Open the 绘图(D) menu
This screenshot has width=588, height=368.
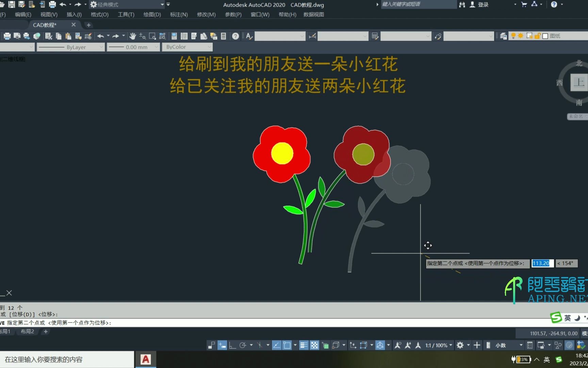[x=152, y=14]
